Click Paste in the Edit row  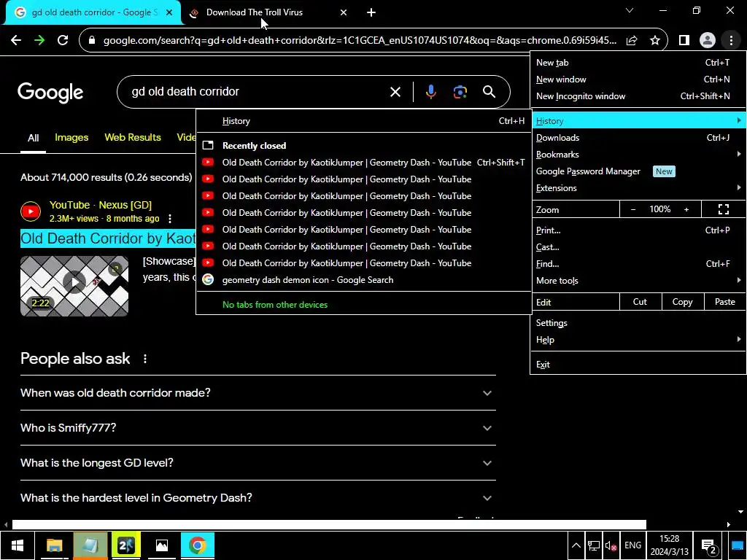[x=724, y=302]
